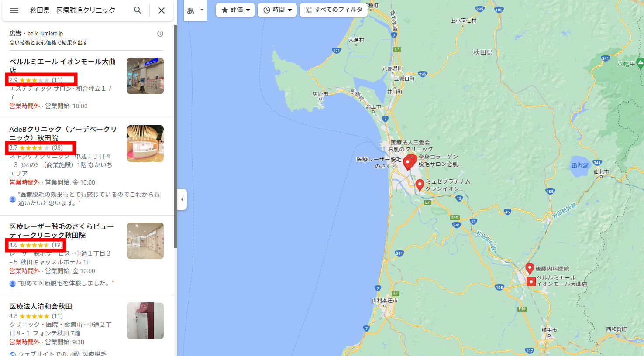Open the hamburger menu in the search box
Viewport: 644px width, 356px height.
pos(14,10)
